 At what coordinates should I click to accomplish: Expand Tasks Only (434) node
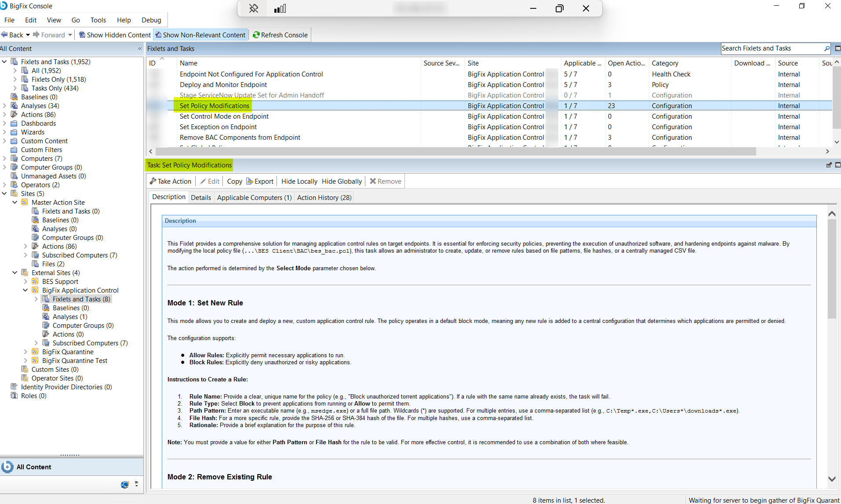coord(15,88)
